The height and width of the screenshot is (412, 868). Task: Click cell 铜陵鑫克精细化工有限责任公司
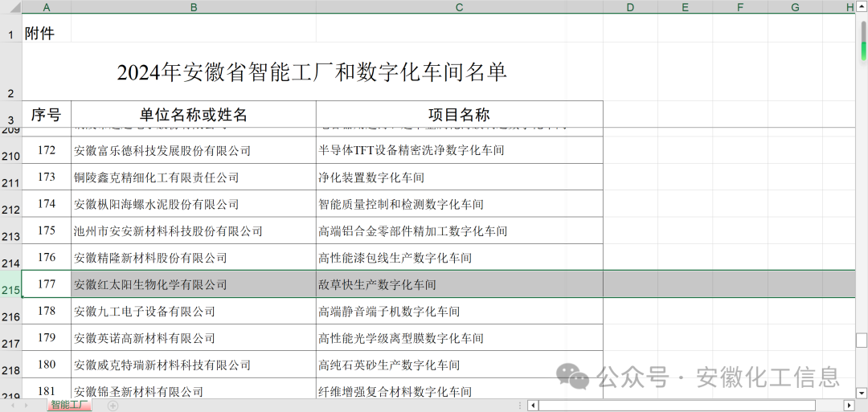[x=194, y=177]
